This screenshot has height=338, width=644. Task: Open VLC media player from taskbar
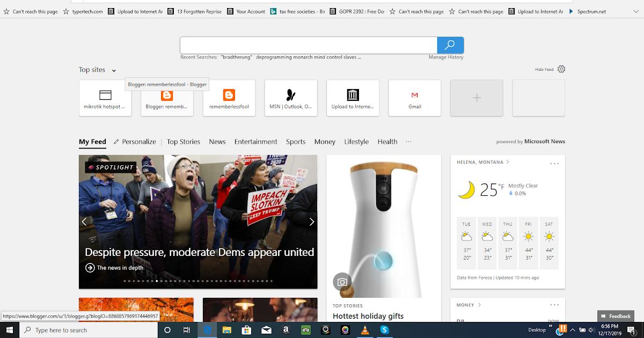[x=365, y=330]
